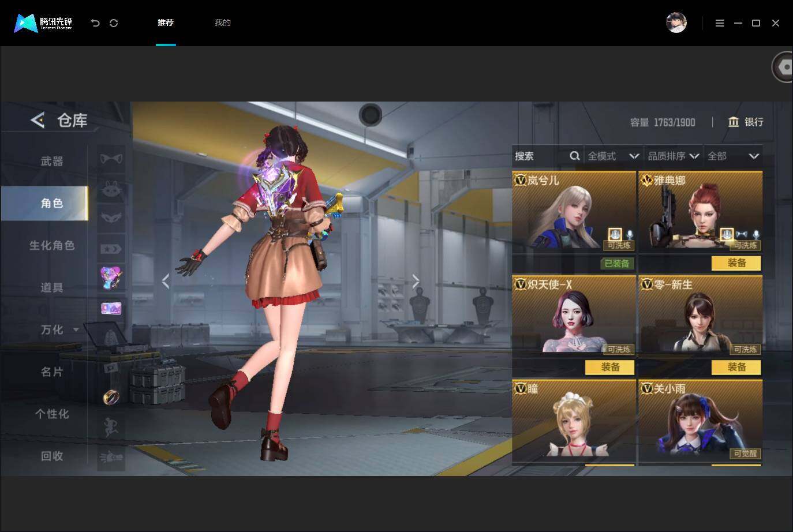Click the search magnifier icon
The image size is (793, 532).
click(575, 156)
